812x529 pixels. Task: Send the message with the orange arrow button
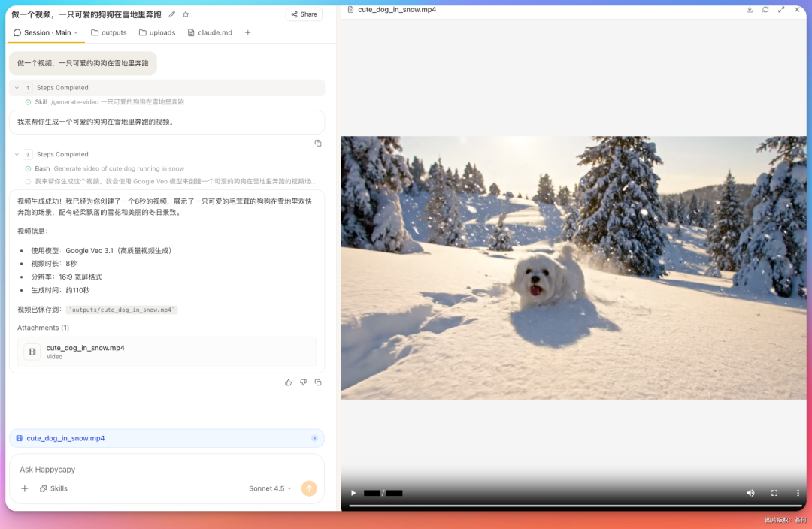point(309,488)
